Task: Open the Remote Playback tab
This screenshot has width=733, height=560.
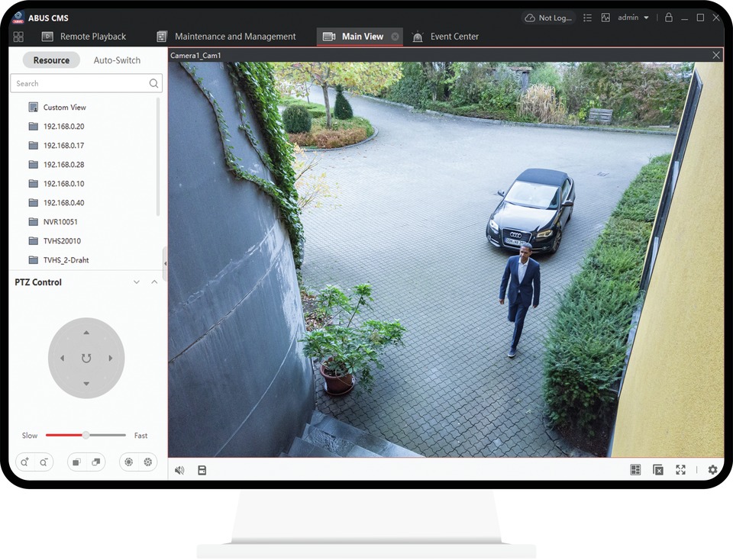Action: pyautogui.click(x=92, y=37)
